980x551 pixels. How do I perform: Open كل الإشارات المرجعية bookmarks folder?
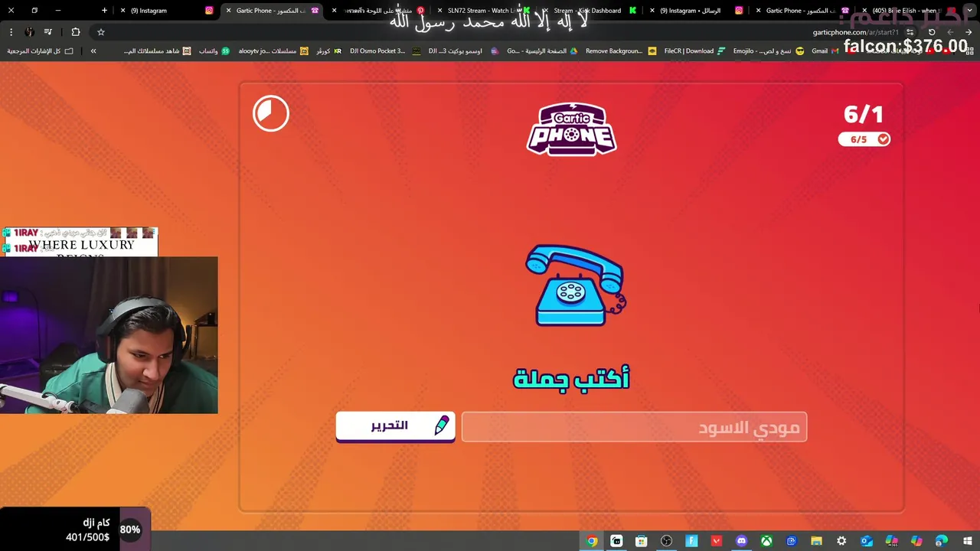[41, 51]
